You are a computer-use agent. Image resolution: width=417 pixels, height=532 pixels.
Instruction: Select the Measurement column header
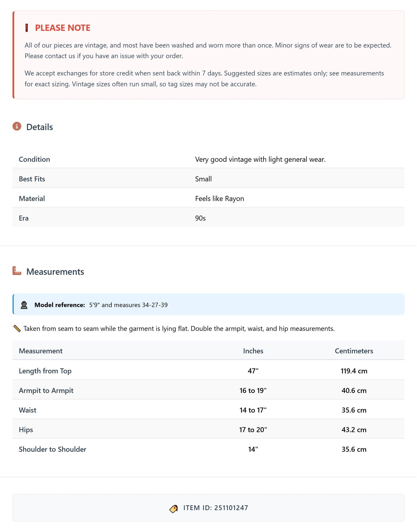[41, 351]
